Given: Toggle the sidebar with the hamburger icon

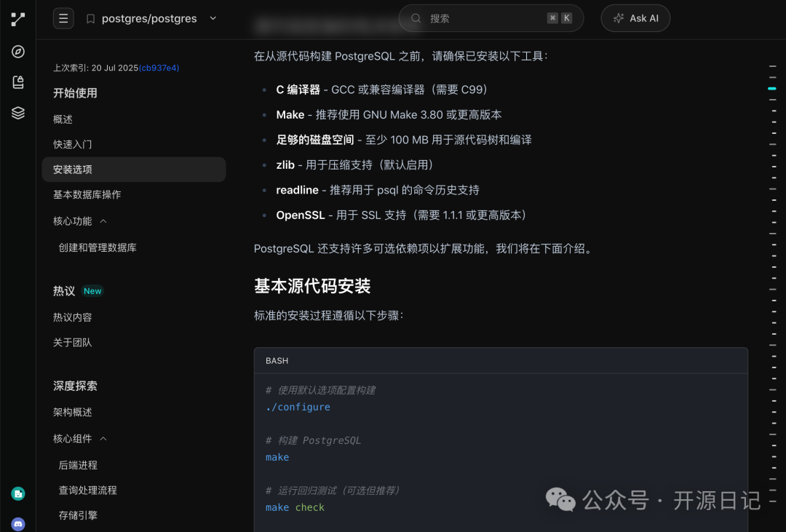Looking at the screenshot, I should pyautogui.click(x=63, y=18).
